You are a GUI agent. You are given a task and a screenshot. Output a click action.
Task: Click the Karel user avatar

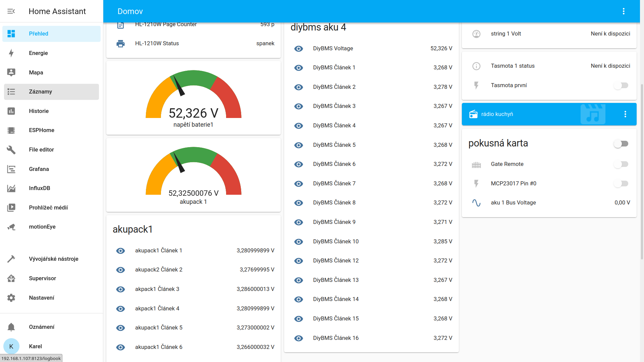point(11,346)
